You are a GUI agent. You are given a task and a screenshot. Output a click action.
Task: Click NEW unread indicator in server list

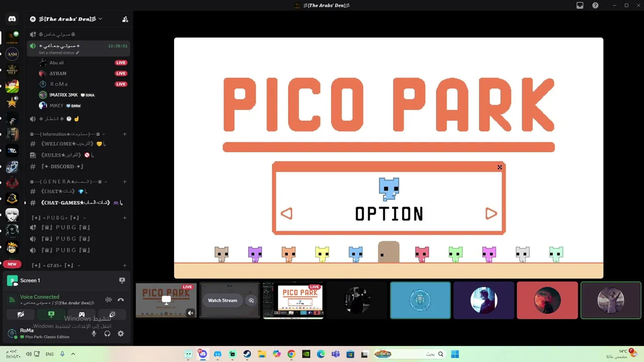pos(12,264)
